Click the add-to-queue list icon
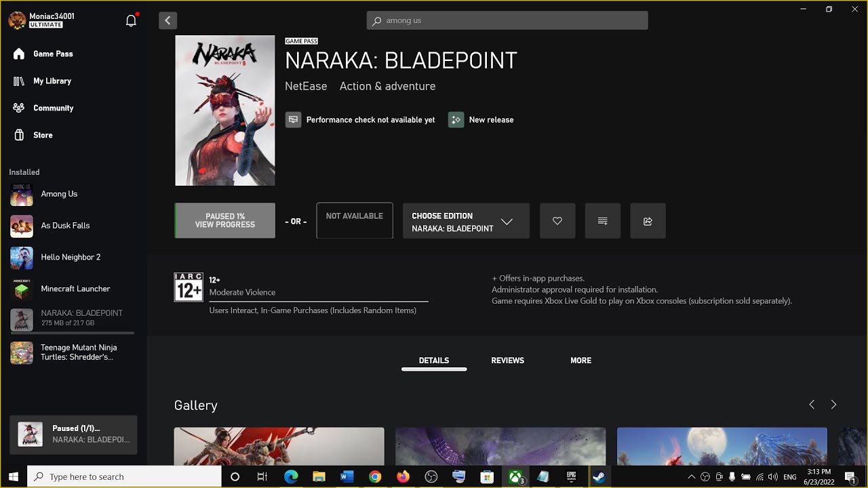Viewport: 868px width, 488px height. 603,220
